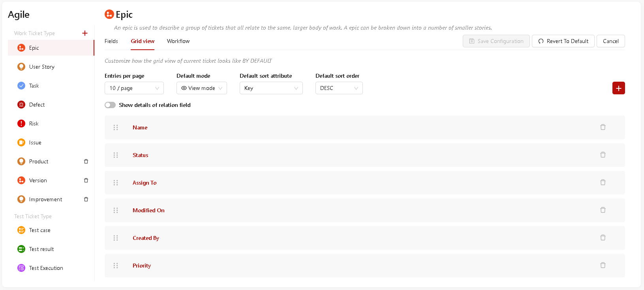This screenshot has width=644, height=290.
Task: Click the Cancel button
Action: tap(611, 41)
